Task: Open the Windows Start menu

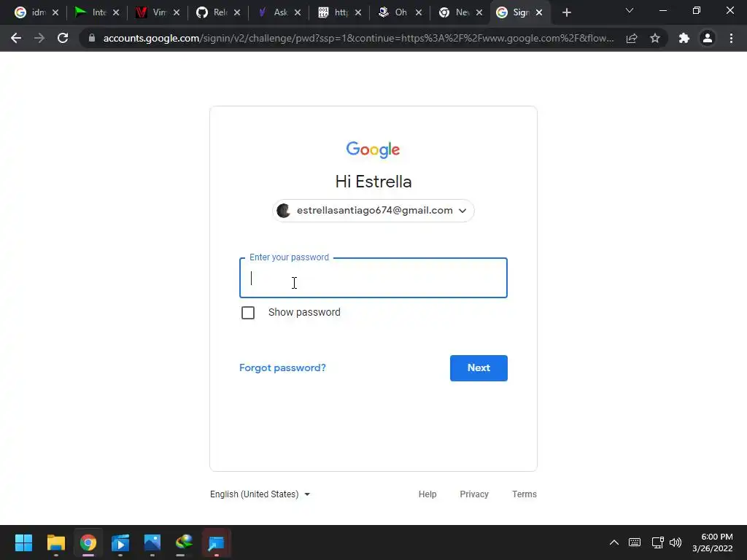Action: pos(23,542)
